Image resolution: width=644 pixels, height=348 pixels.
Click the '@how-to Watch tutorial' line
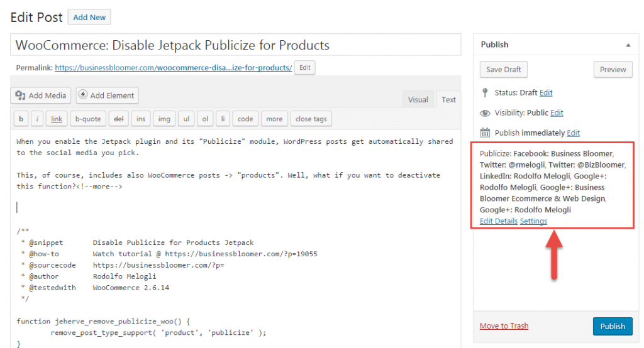[x=169, y=254]
